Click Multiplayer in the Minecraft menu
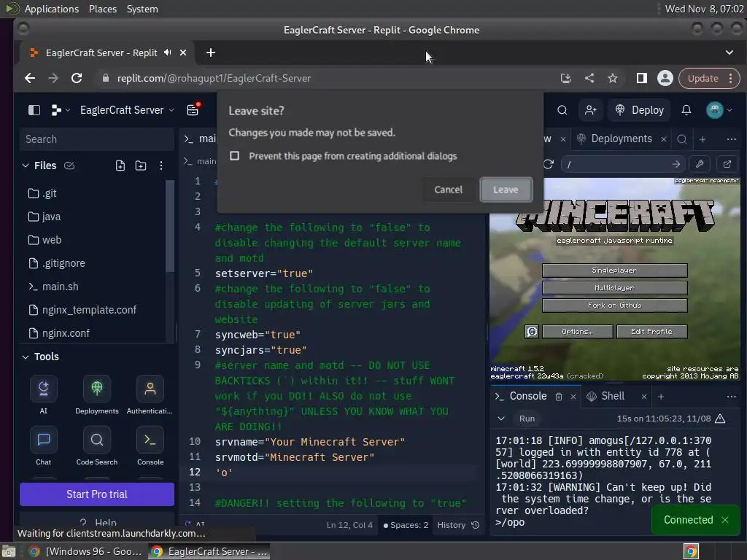This screenshot has width=747, height=560. (614, 288)
